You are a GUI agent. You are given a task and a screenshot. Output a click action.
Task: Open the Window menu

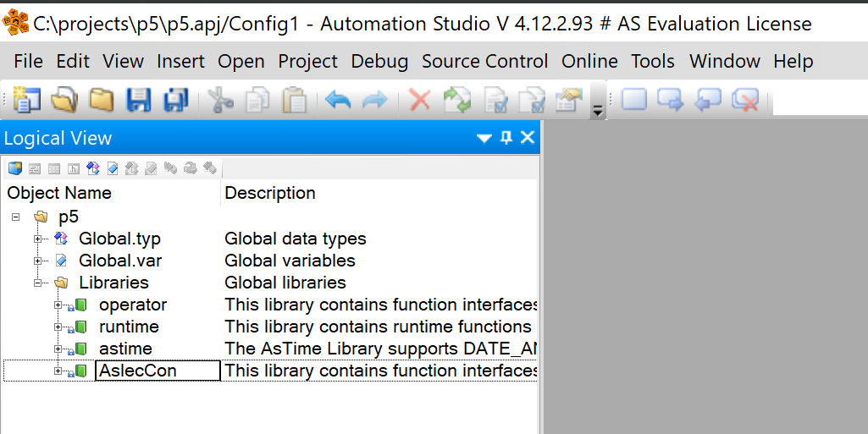click(x=725, y=62)
